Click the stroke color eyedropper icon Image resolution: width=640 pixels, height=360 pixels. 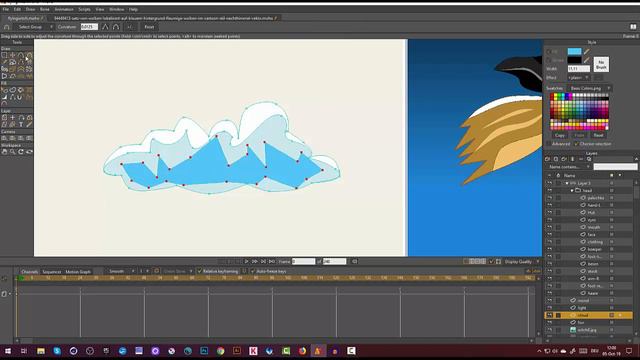[x=587, y=60]
